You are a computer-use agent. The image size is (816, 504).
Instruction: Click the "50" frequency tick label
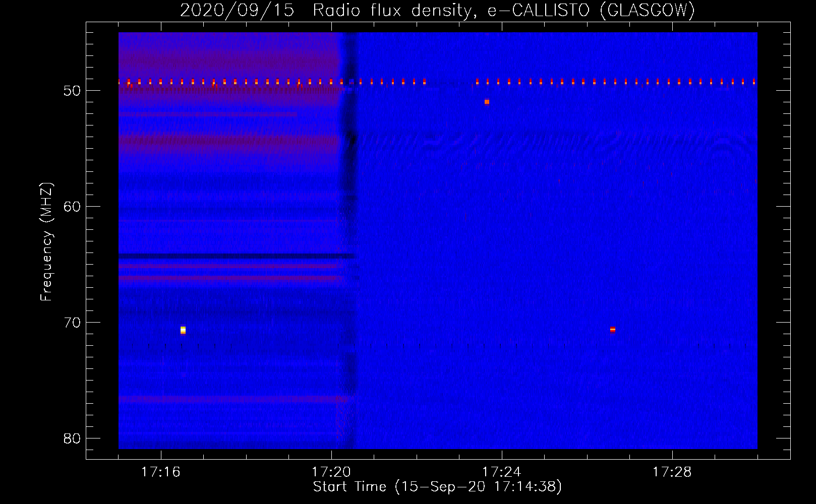pyautogui.click(x=72, y=91)
